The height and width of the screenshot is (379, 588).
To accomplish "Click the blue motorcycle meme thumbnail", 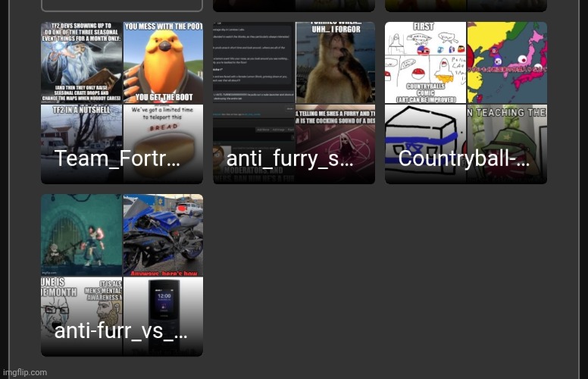I will [x=163, y=235].
